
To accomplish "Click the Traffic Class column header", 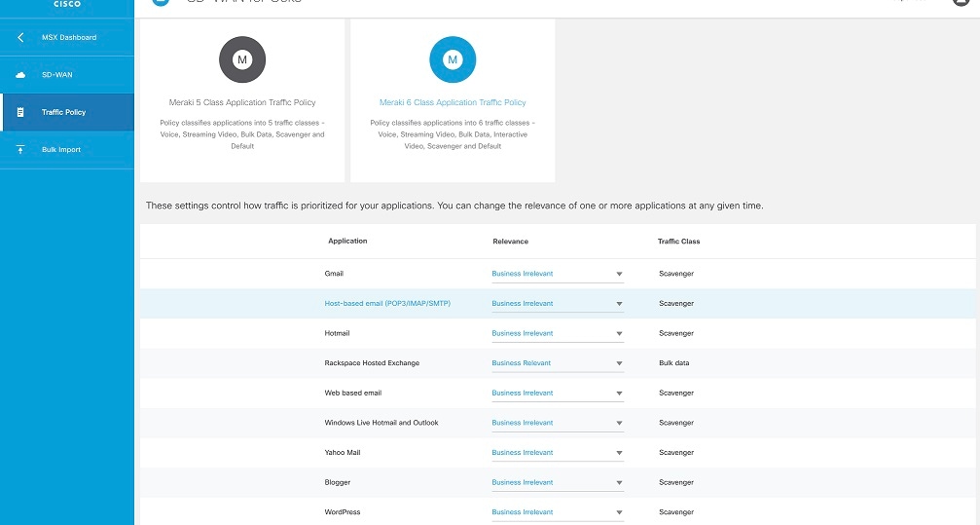I will click(678, 241).
